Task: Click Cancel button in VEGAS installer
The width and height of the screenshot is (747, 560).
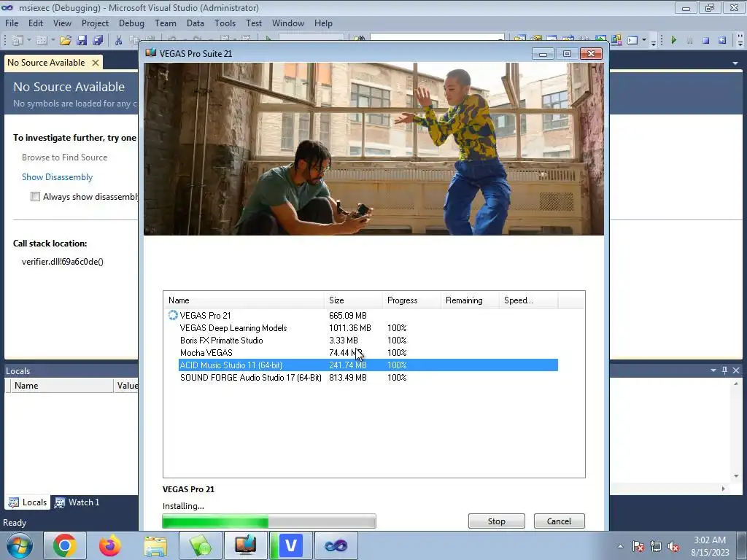Action: (559, 521)
